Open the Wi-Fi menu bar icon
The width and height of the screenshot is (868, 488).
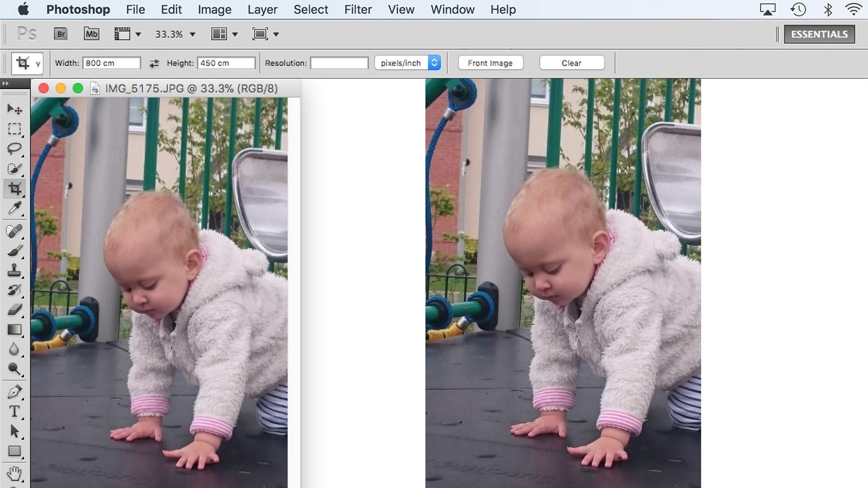(854, 9)
